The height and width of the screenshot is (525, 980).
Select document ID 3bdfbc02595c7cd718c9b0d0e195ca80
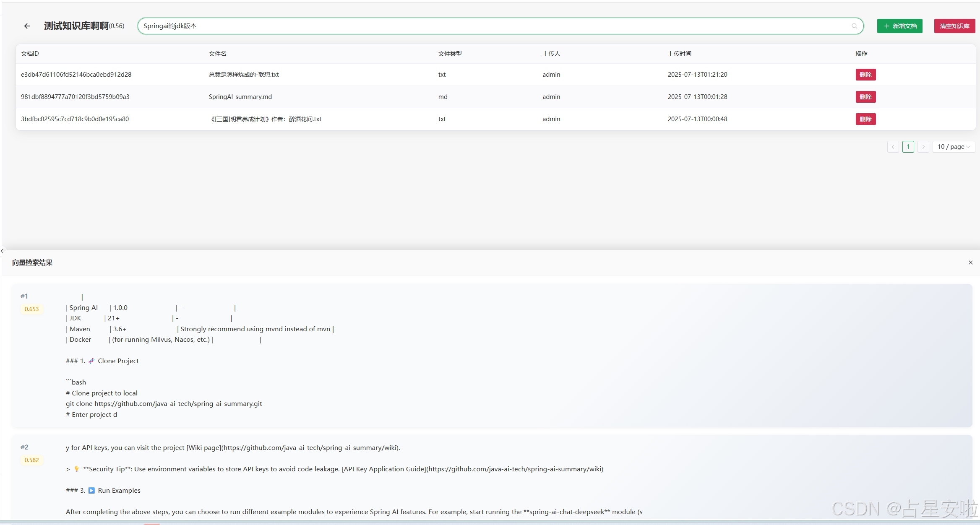[x=75, y=119]
